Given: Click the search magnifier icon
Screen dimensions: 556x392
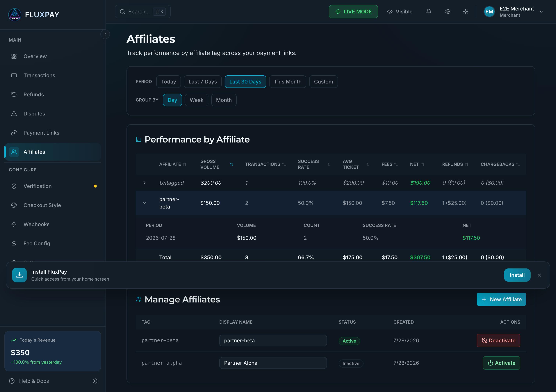Looking at the screenshot, I should (122, 12).
